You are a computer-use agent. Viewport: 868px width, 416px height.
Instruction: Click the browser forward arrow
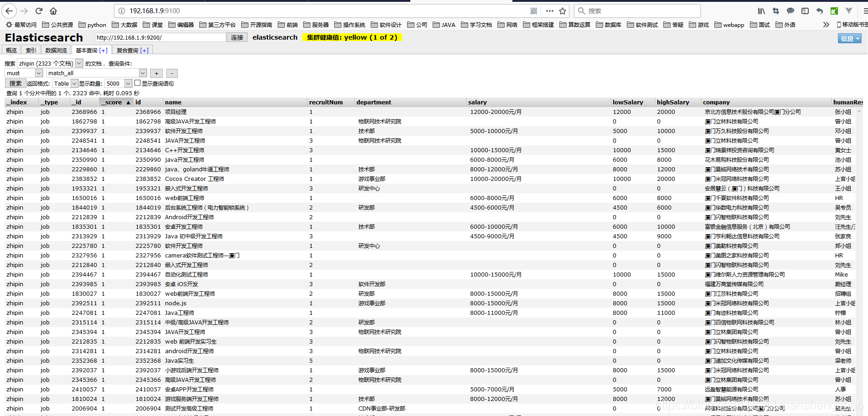pos(25,10)
